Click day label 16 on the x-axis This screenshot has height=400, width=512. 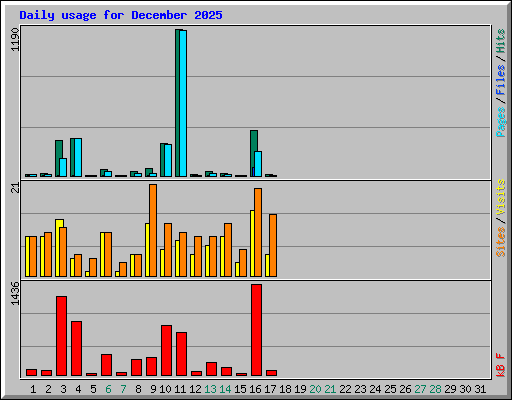pos(255,389)
